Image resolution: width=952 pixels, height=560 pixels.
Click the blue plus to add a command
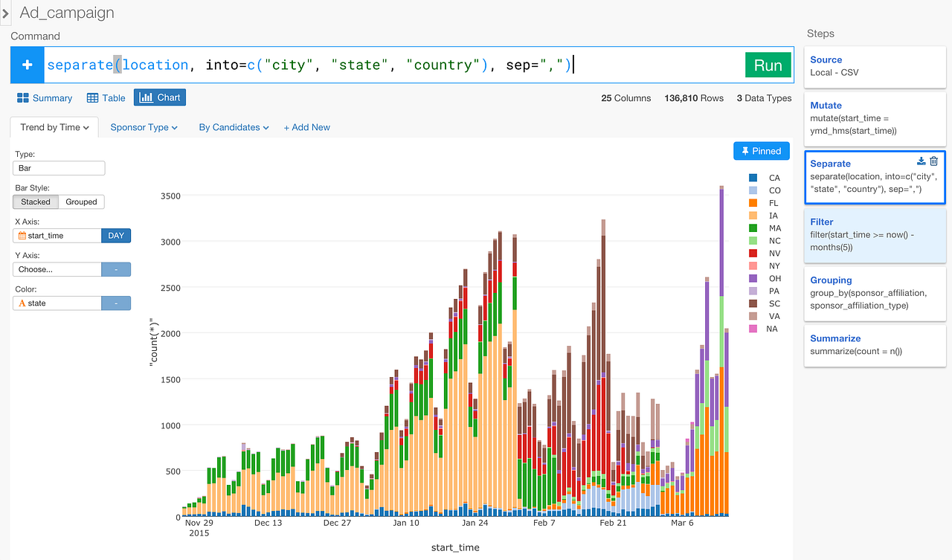[28, 65]
